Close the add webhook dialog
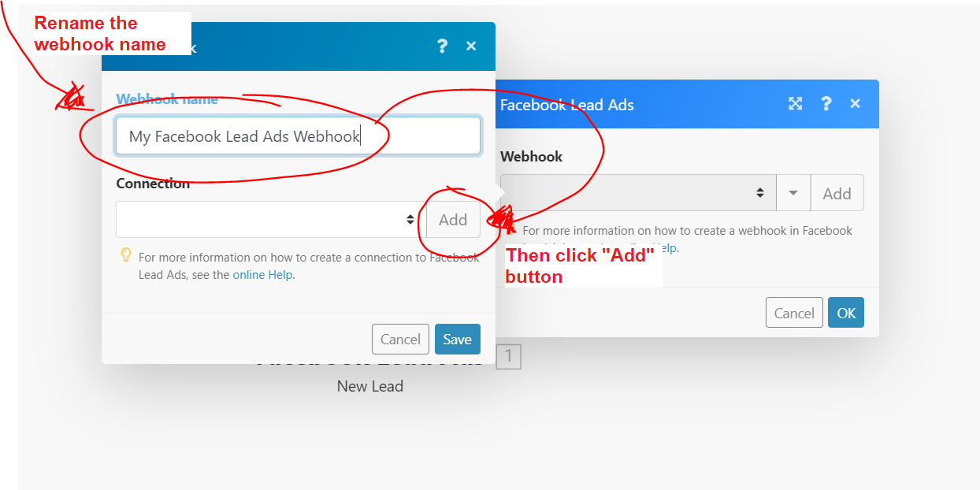This screenshot has height=490, width=980. point(471,46)
